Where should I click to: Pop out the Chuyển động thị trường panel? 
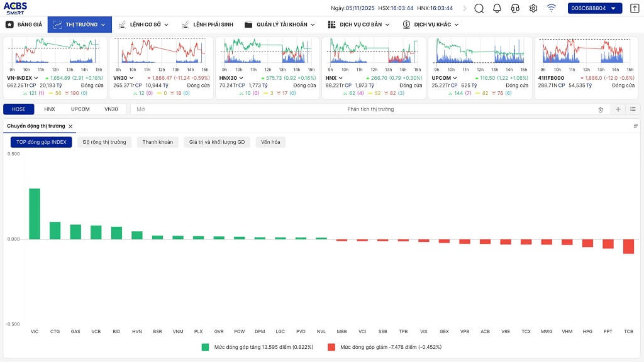pos(636,126)
